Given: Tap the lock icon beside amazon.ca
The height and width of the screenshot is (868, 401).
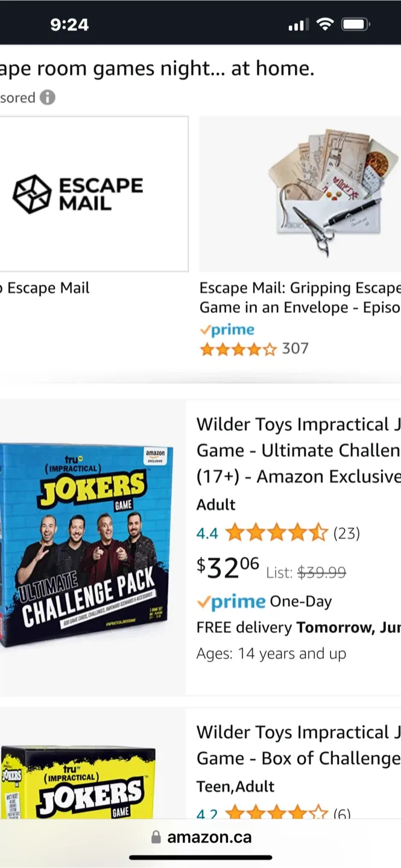Looking at the screenshot, I should pos(155,836).
